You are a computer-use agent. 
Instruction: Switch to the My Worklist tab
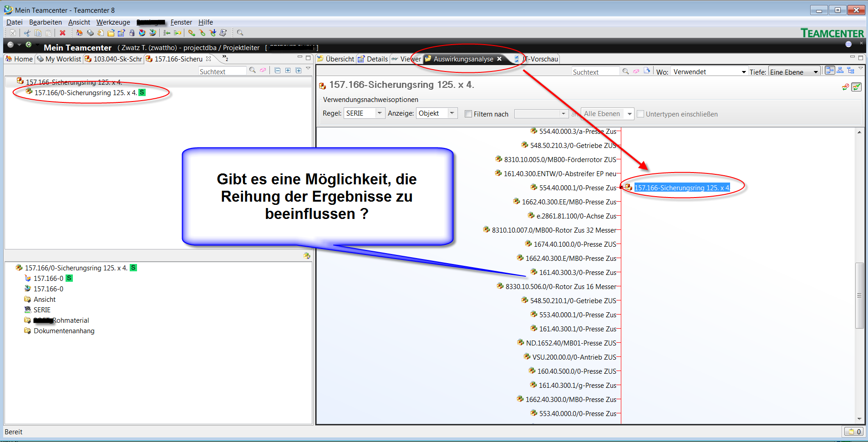59,59
